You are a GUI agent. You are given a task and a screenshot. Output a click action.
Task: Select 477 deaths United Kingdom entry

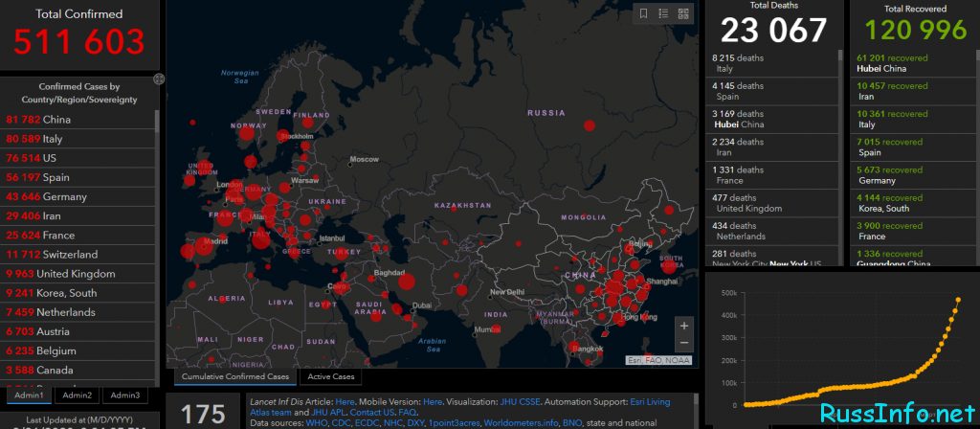tap(772, 203)
